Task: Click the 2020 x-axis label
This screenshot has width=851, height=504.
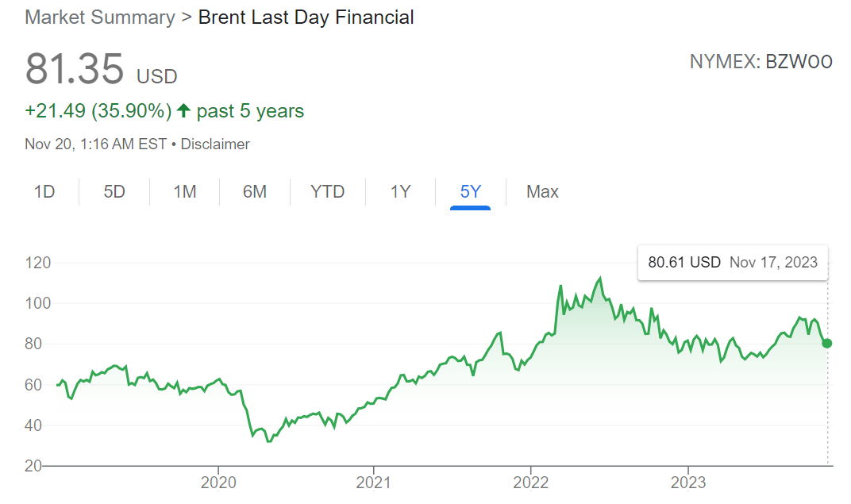Action: tap(218, 483)
